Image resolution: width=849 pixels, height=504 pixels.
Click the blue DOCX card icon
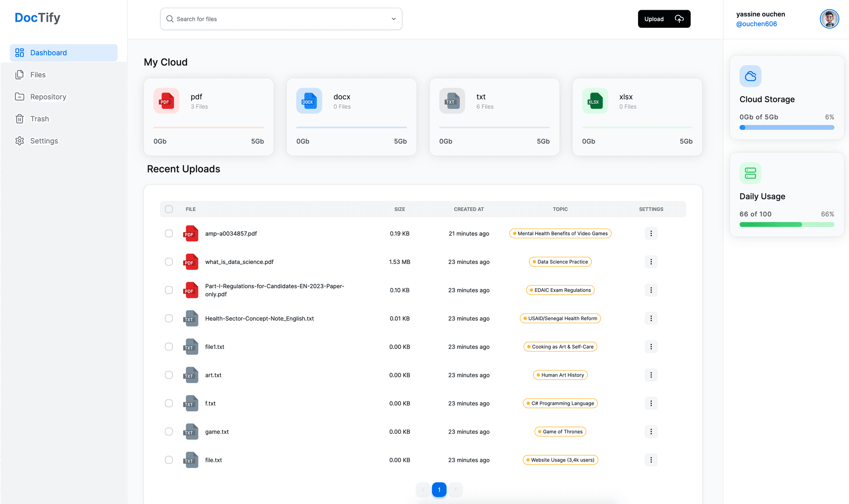309,101
